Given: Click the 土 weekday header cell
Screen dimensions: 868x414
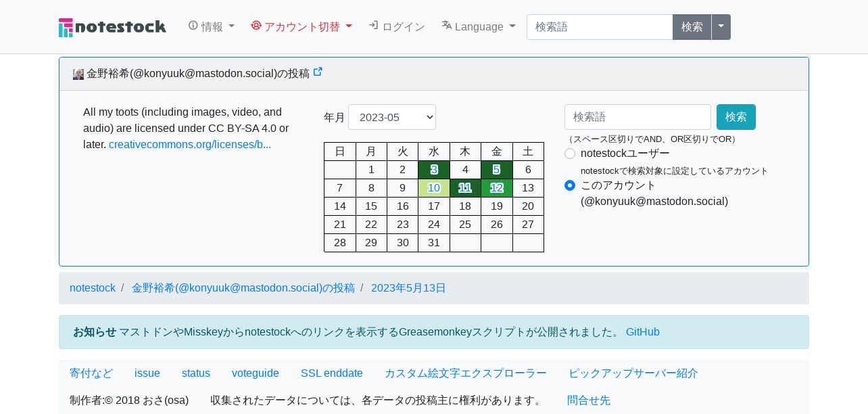Looking at the screenshot, I should tap(528, 152).
